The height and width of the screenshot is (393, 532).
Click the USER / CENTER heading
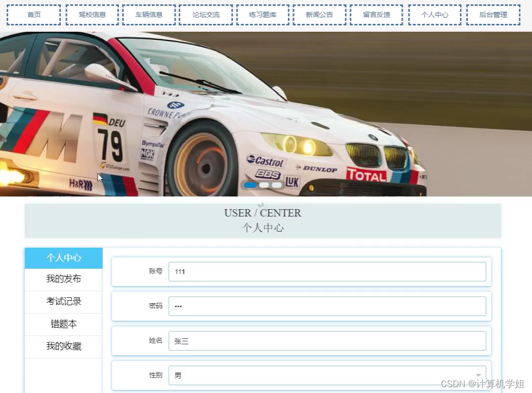click(x=263, y=213)
